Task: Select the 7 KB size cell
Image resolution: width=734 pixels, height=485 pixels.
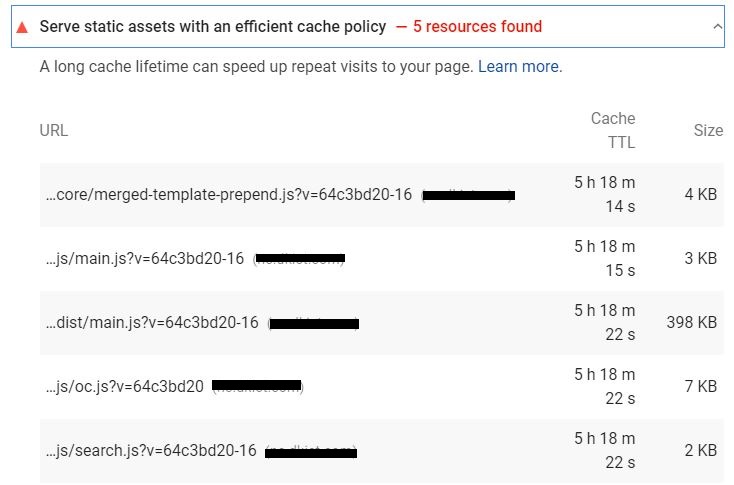Action: coord(701,387)
